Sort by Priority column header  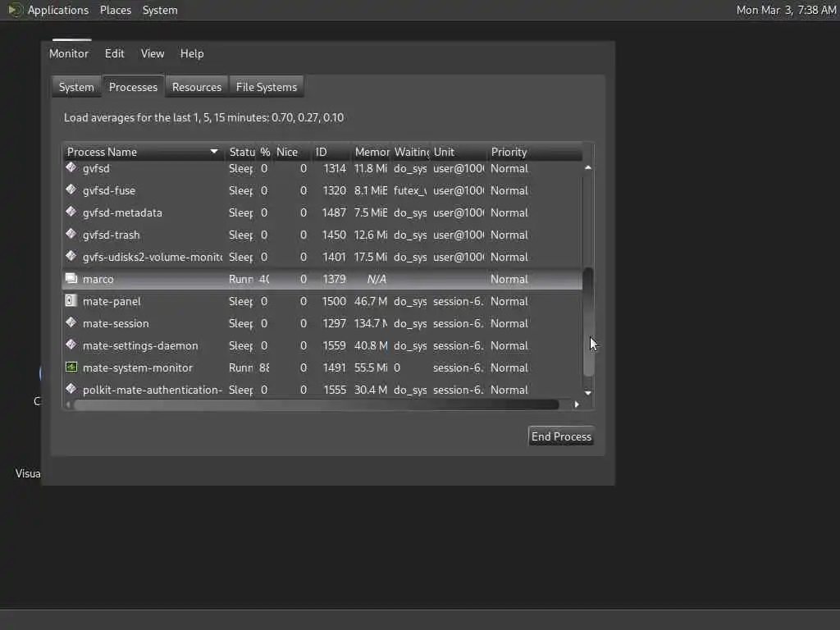[534, 152]
